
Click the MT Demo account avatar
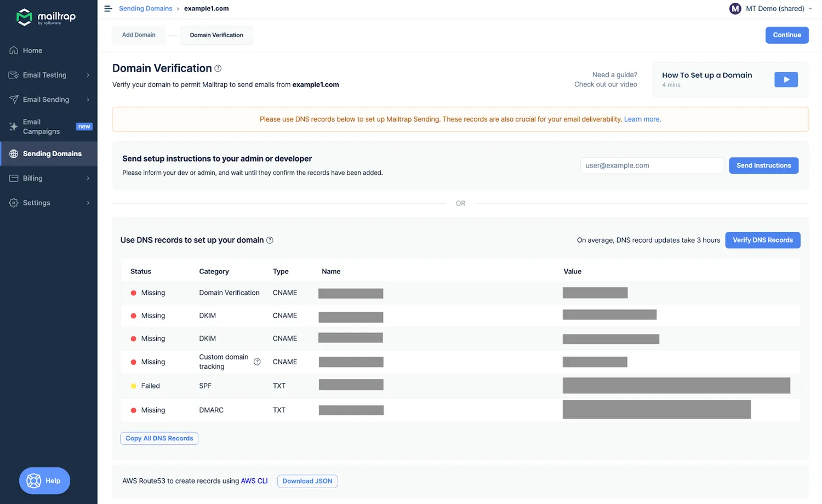click(735, 9)
